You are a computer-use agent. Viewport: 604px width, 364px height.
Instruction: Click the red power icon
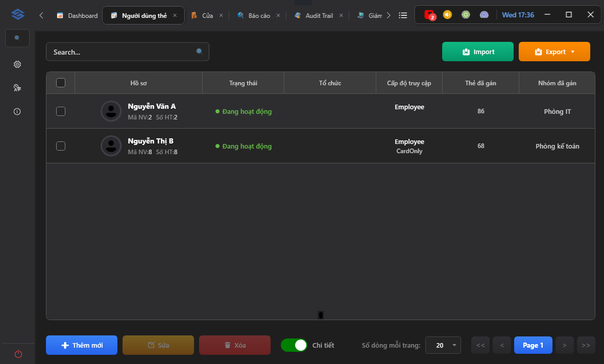18,354
